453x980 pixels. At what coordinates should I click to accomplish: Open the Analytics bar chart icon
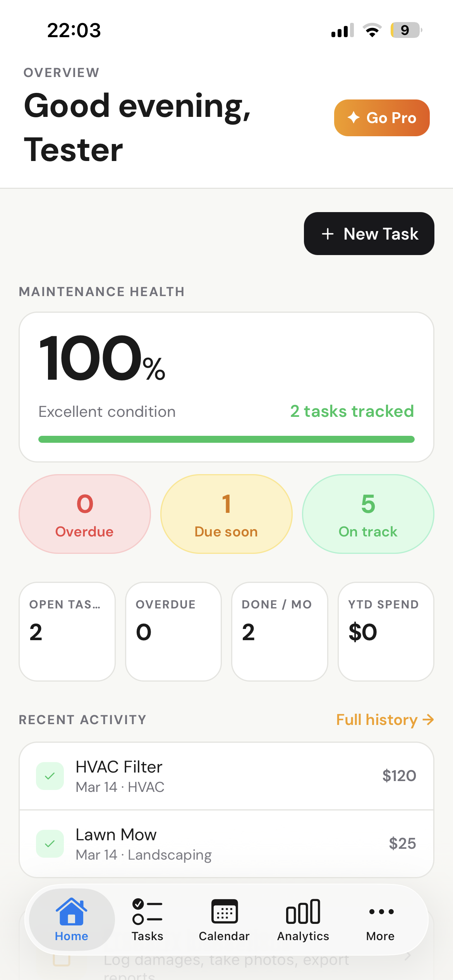[x=303, y=911]
